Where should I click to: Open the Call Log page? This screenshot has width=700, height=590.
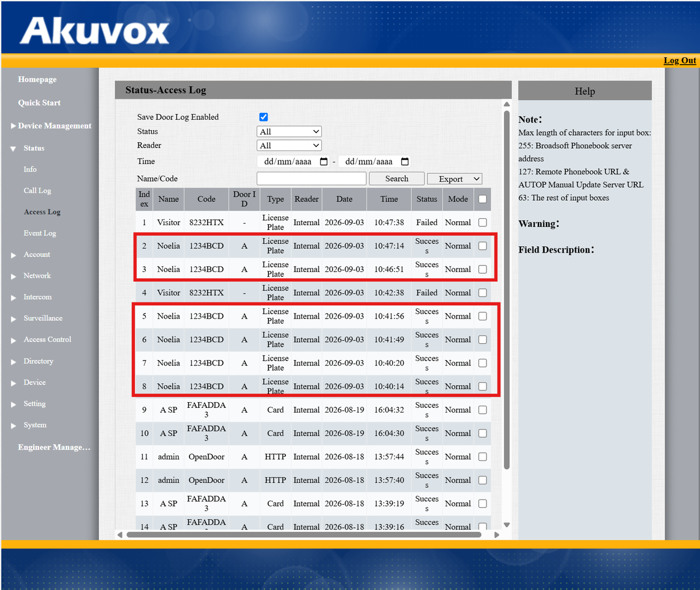pyautogui.click(x=37, y=191)
